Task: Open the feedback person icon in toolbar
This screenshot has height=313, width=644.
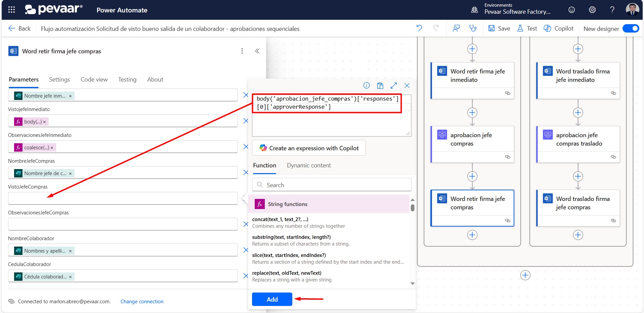Action: pos(456,28)
